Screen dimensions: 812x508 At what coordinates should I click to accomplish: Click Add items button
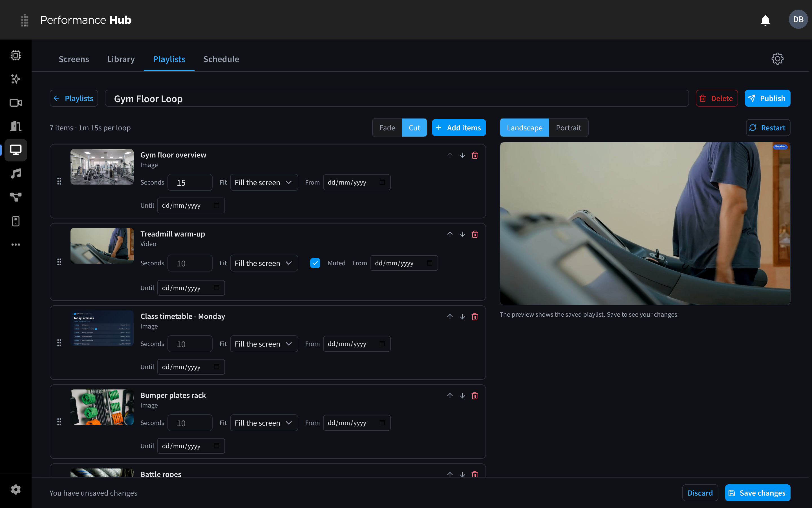click(x=459, y=128)
